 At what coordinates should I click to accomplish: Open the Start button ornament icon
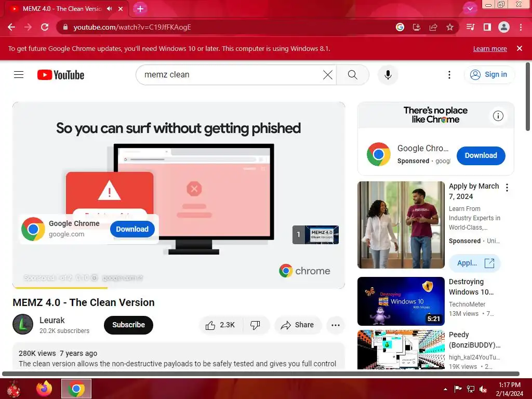pos(14,389)
